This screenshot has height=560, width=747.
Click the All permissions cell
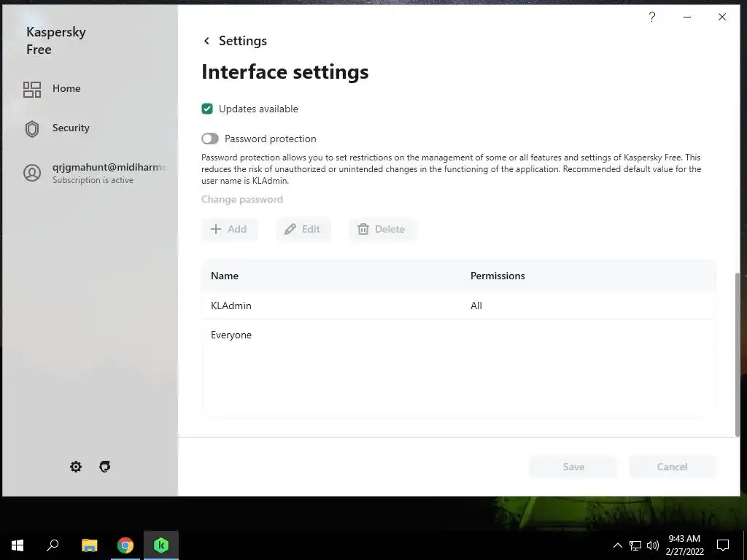476,306
